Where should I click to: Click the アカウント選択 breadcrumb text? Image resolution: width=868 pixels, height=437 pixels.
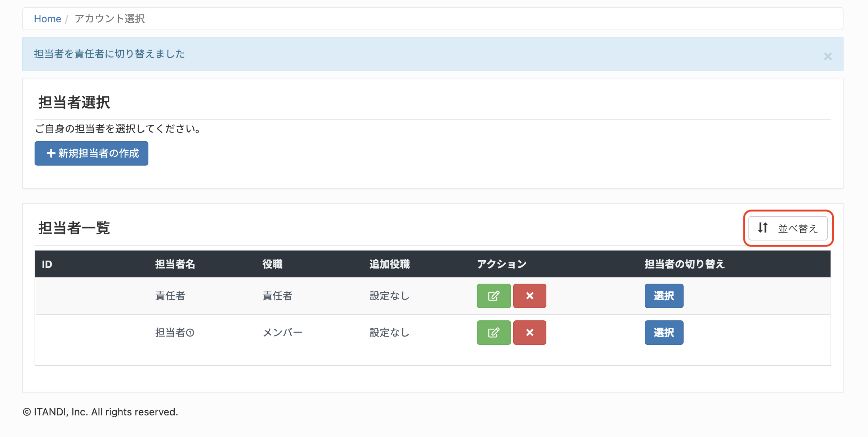[109, 19]
